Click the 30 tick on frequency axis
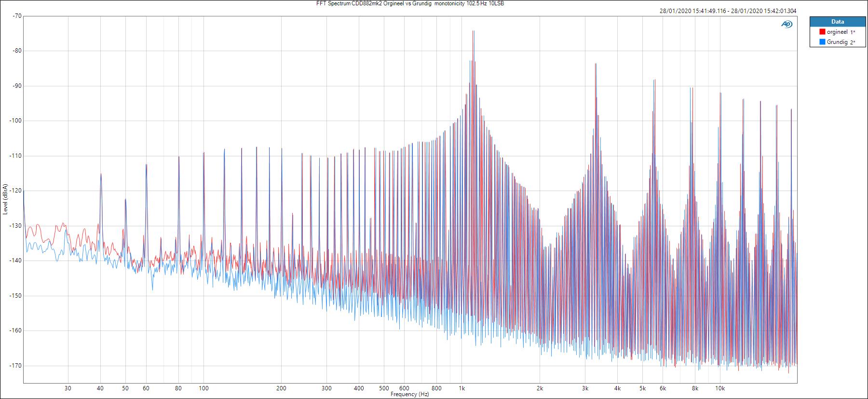This screenshot has width=868, height=399. [68, 388]
